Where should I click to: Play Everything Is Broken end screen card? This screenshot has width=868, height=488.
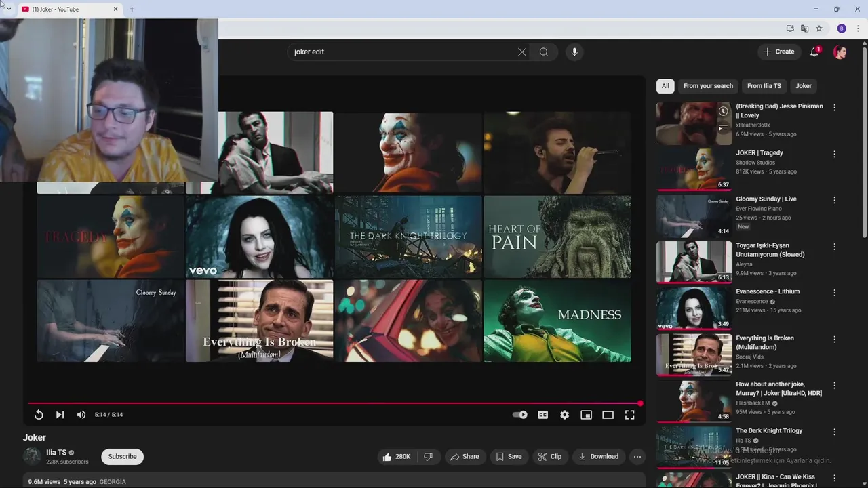point(260,321)
